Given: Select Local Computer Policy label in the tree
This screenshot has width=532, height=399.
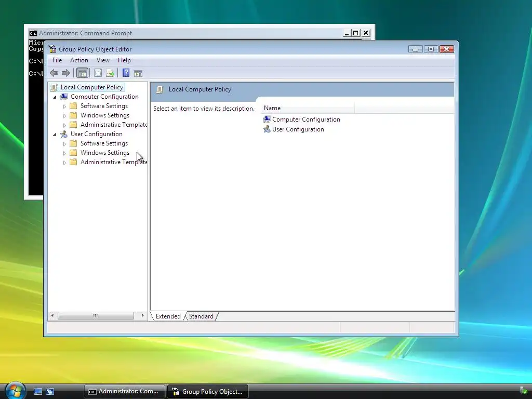Looking at the screenshot, I should pos(91,87).
